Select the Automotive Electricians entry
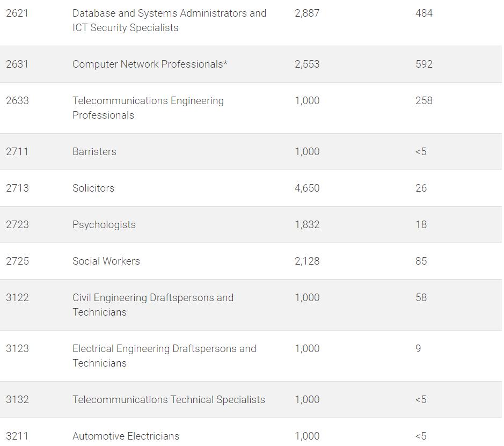504x446 pixels. pos(126,436)
